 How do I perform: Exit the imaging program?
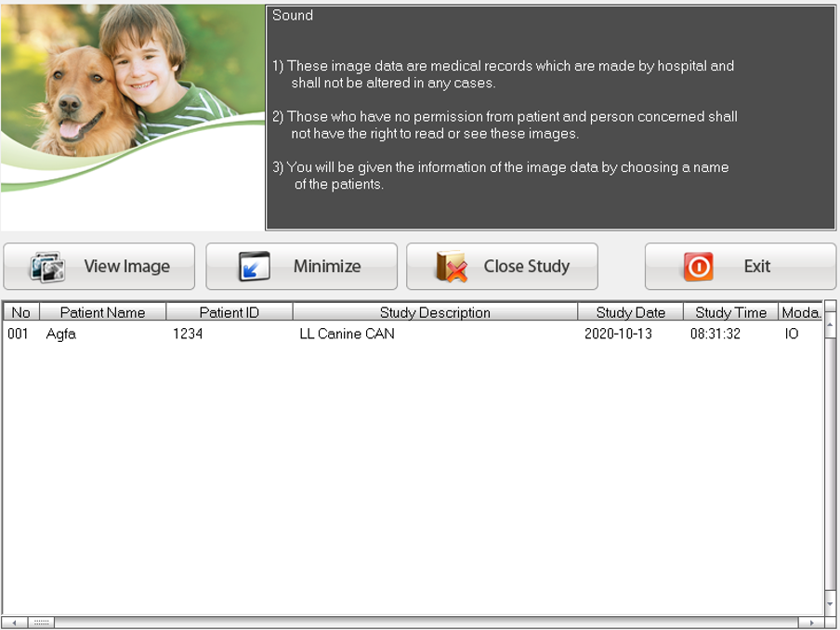[741, 266]
